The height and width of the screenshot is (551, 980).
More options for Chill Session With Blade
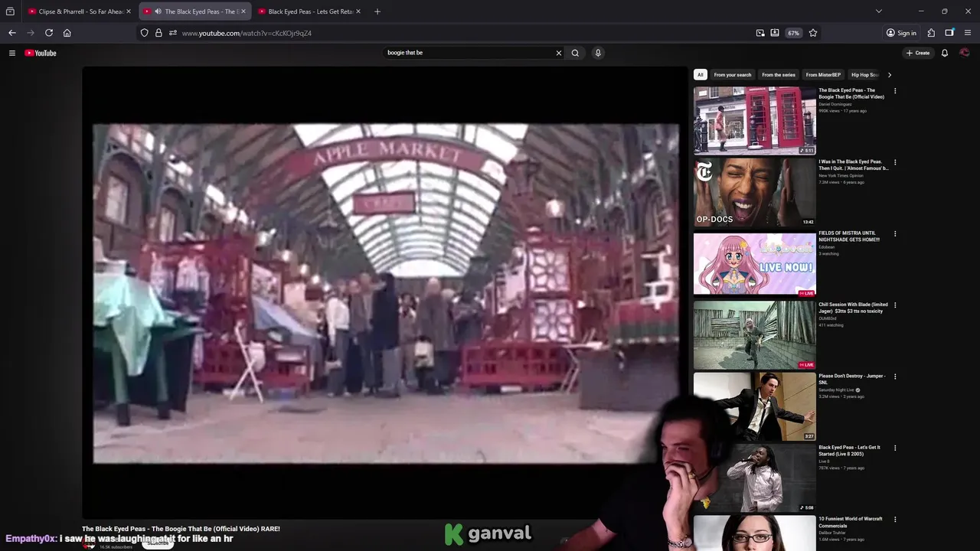[895, 305]
